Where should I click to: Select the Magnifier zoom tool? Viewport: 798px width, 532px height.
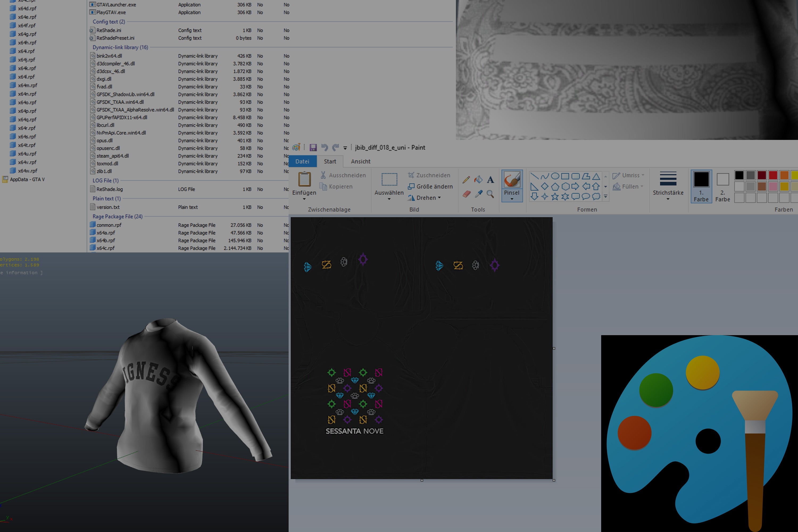tap(490, 194)
